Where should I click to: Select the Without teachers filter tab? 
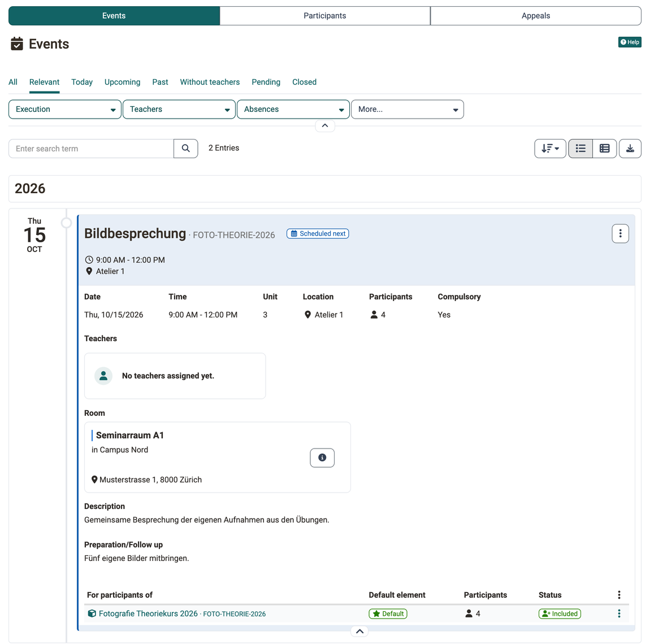(210, 82)
